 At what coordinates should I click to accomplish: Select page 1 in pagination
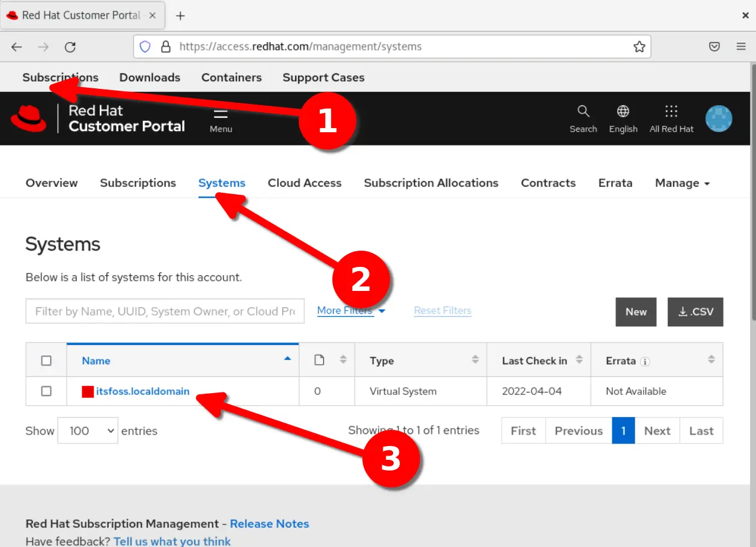point(623,431)
